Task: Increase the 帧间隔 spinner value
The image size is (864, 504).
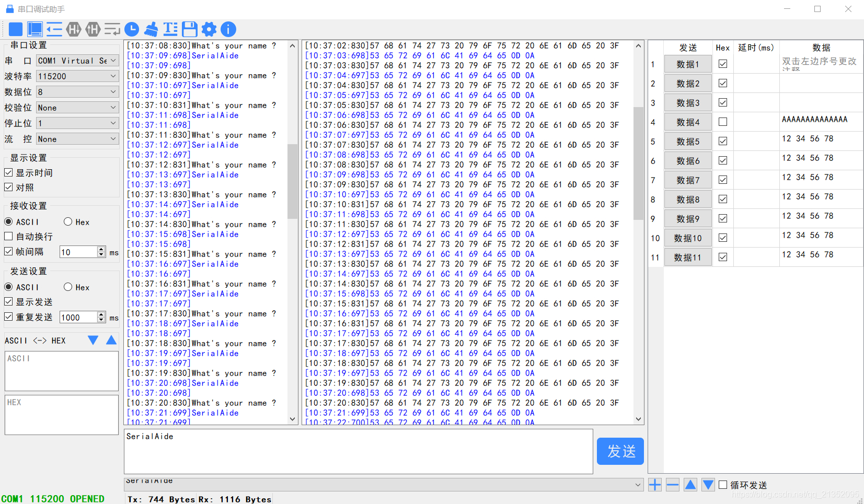Action: (101, 249)
